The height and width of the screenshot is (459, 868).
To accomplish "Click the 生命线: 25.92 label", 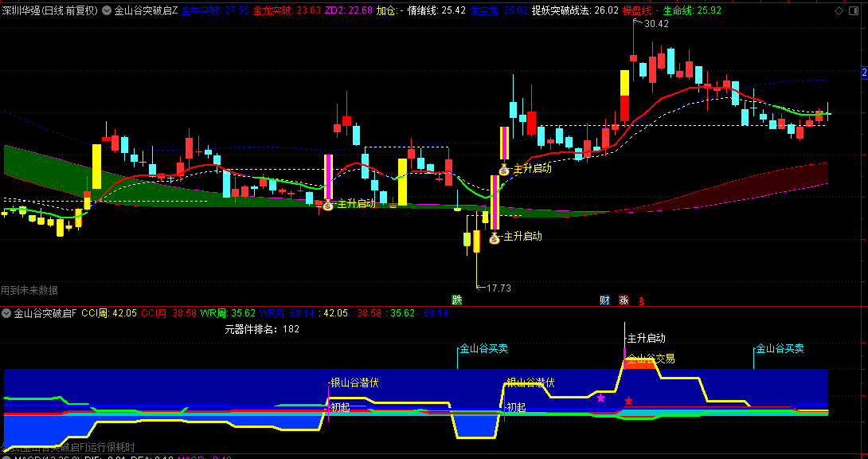I will pos(692,10).
